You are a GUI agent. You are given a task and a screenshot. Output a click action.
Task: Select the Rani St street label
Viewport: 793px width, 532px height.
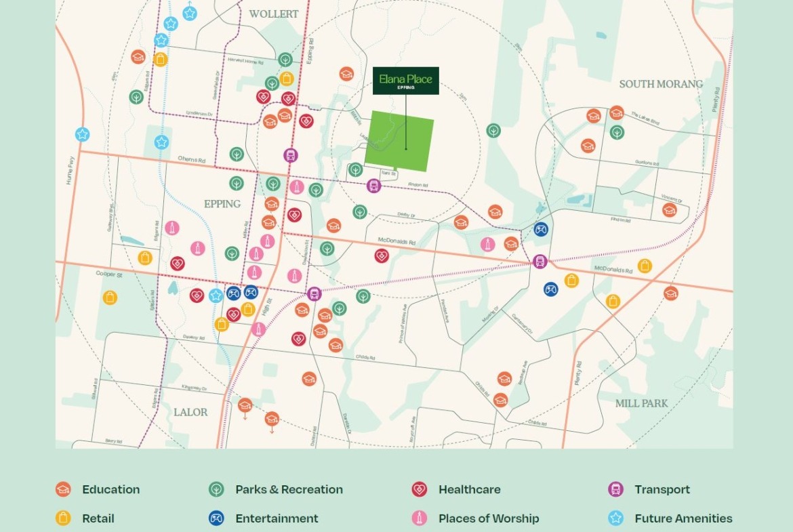pyautogui.click(x=388, y=173)
